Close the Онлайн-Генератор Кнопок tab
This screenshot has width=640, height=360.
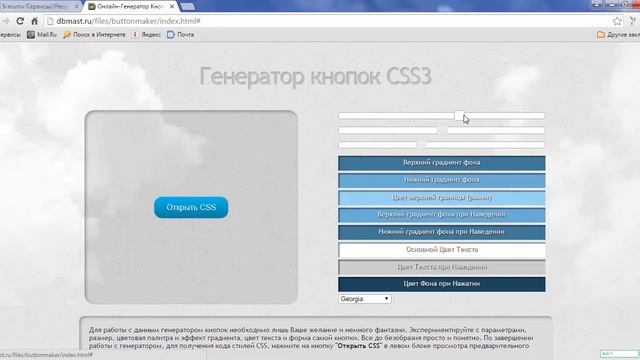(172, 7)
